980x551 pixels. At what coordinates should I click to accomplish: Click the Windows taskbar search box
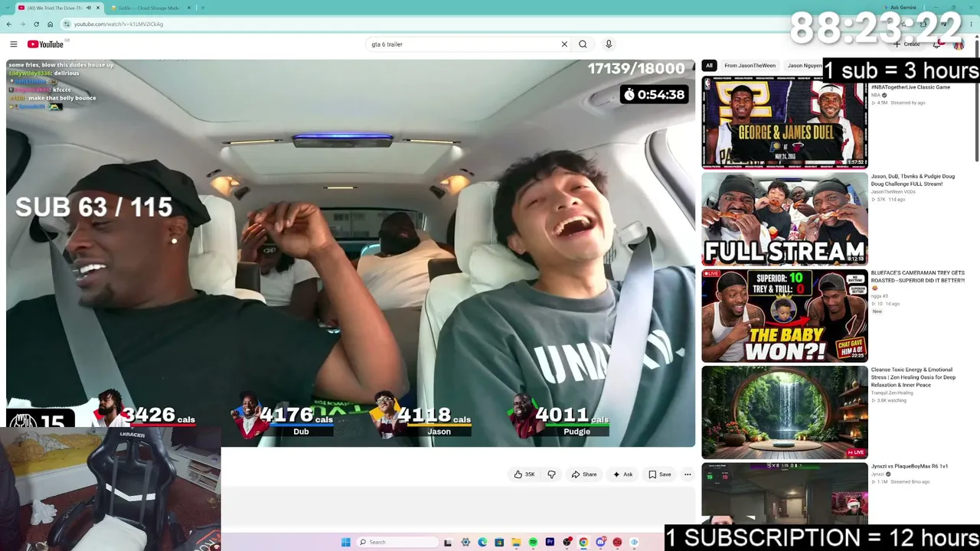click(x=398, y=542)
